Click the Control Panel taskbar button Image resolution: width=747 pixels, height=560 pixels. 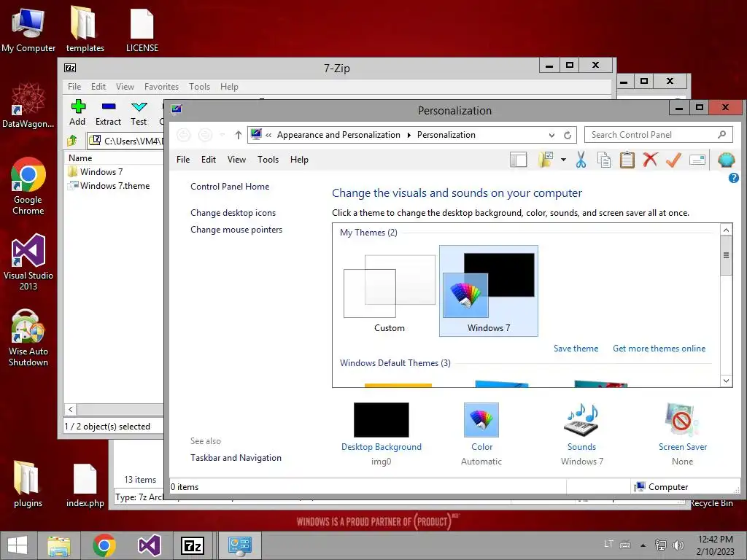point(239,545)
